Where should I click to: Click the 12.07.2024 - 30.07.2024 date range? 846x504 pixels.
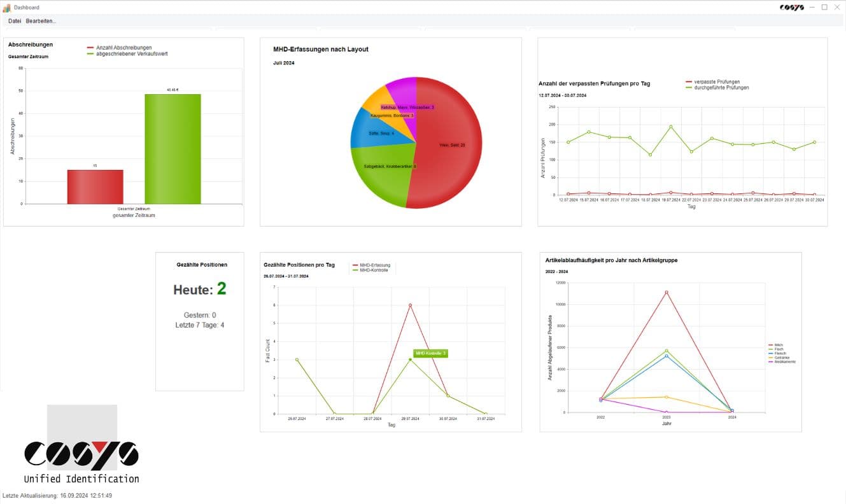[x=563, y=95]
